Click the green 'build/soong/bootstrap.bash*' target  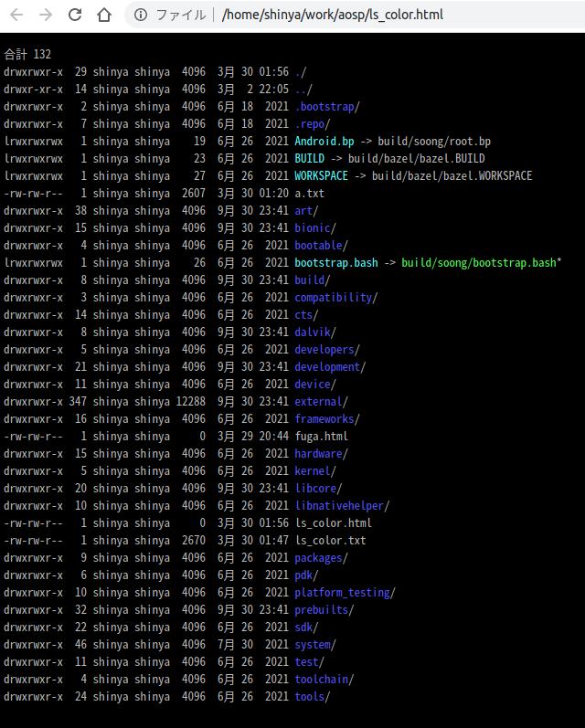(482, 263)
